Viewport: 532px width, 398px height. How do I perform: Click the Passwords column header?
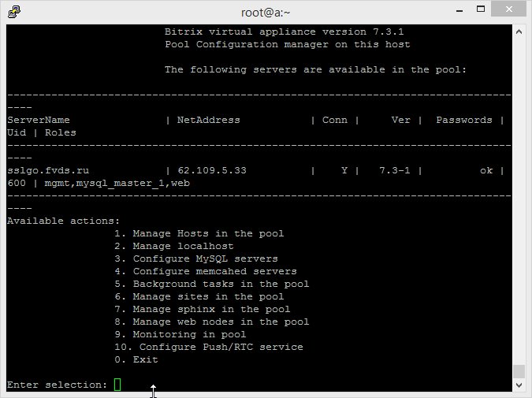pos(463,120)
